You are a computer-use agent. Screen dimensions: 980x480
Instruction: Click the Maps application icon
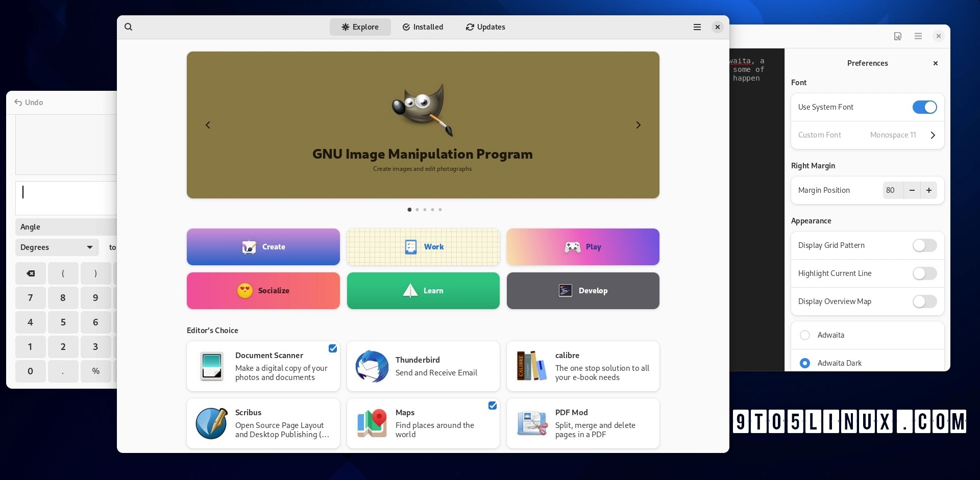371,423
